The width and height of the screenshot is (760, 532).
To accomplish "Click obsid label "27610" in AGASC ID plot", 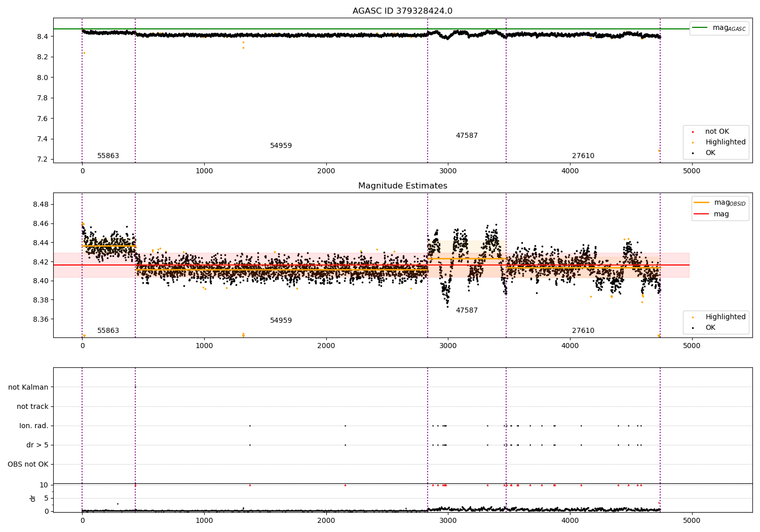I will pos(583,156).
